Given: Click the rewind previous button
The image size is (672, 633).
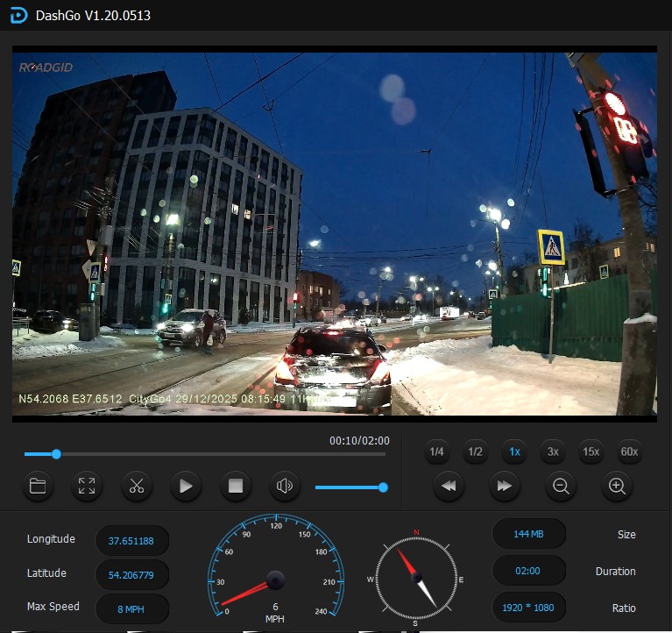Looking at the screenshot, I should click(448, 486).
